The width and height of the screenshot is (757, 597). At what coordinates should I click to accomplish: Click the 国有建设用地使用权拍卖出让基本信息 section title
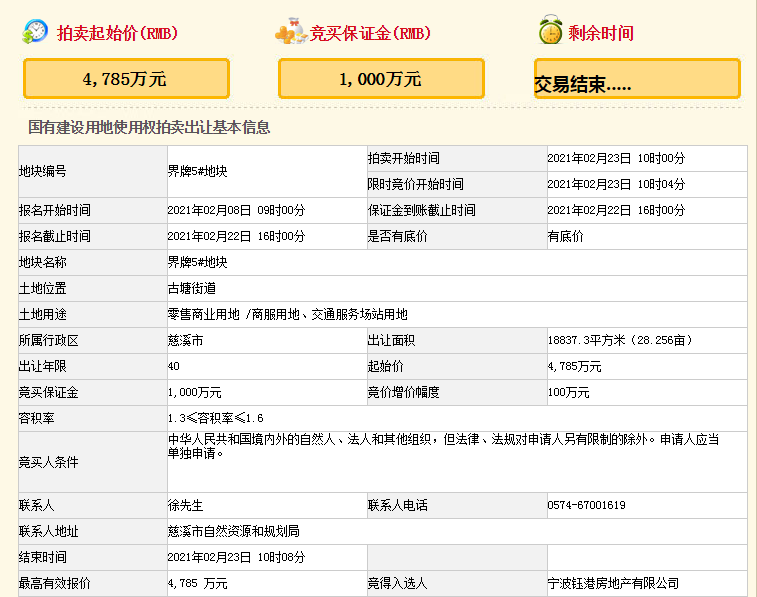point(149,128)
